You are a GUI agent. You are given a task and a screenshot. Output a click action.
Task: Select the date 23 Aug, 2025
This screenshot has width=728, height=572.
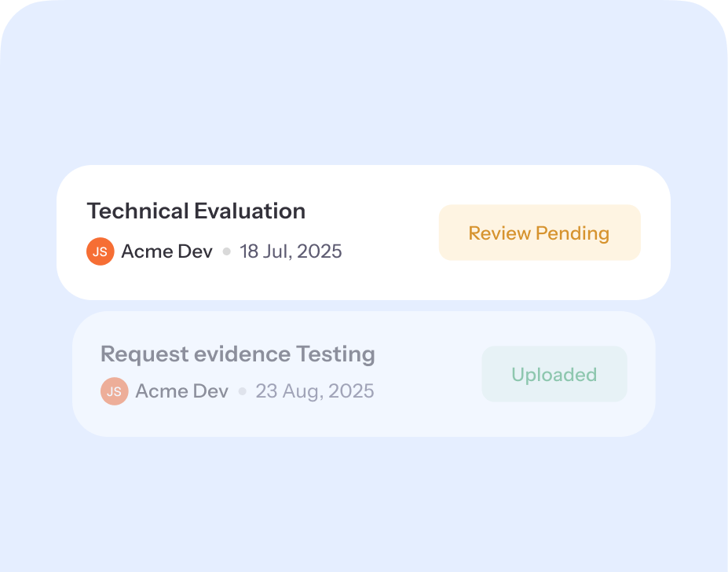click(314, 390)
